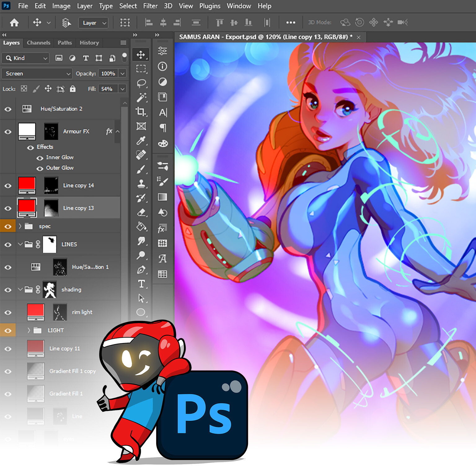
Task: Open the Plugins menu
Action: 210,6
